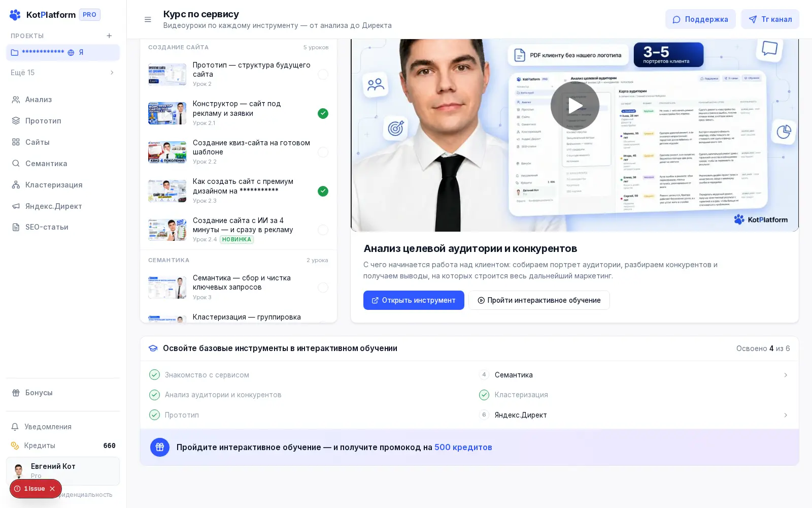Open Сайты in the sidebar
The width and height of the screenshot is (812, 508).
pos(63,142)
